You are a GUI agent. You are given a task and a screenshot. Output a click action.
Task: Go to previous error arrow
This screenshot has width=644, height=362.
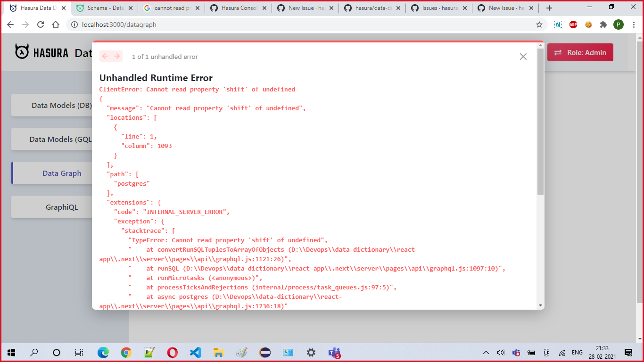pos(105,57)
